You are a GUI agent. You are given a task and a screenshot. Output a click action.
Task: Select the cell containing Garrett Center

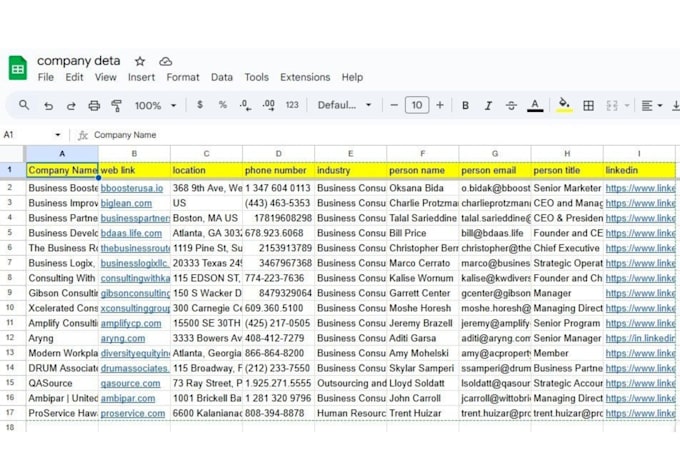422,293
